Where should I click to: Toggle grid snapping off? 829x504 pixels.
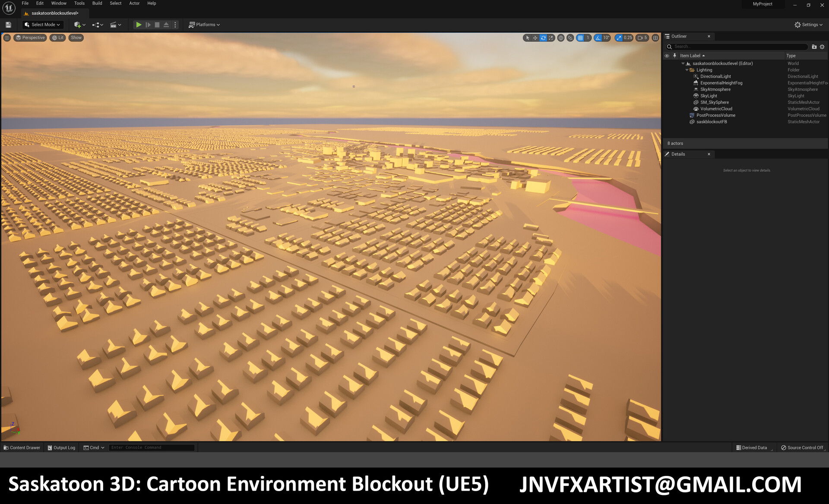point(580,38)
